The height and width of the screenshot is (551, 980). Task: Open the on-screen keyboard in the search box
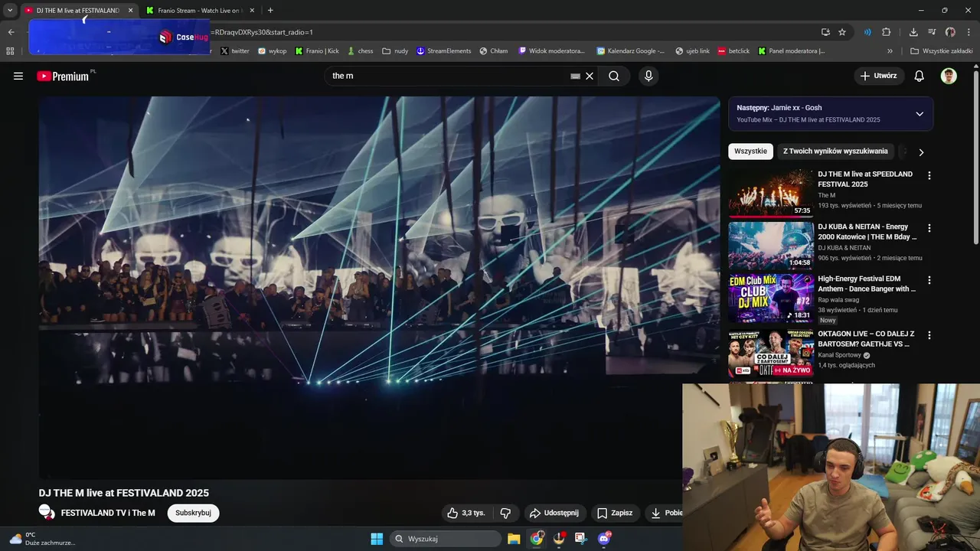pyautogui.click(x=575, y=76)
